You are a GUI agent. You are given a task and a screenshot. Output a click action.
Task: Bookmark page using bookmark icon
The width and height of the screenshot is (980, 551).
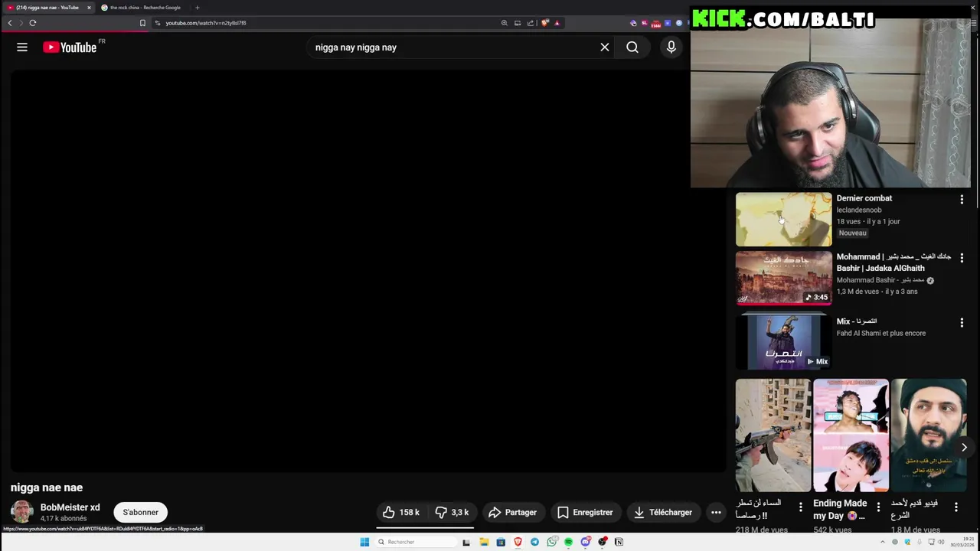pyautogui.click(x=142, y=23)
